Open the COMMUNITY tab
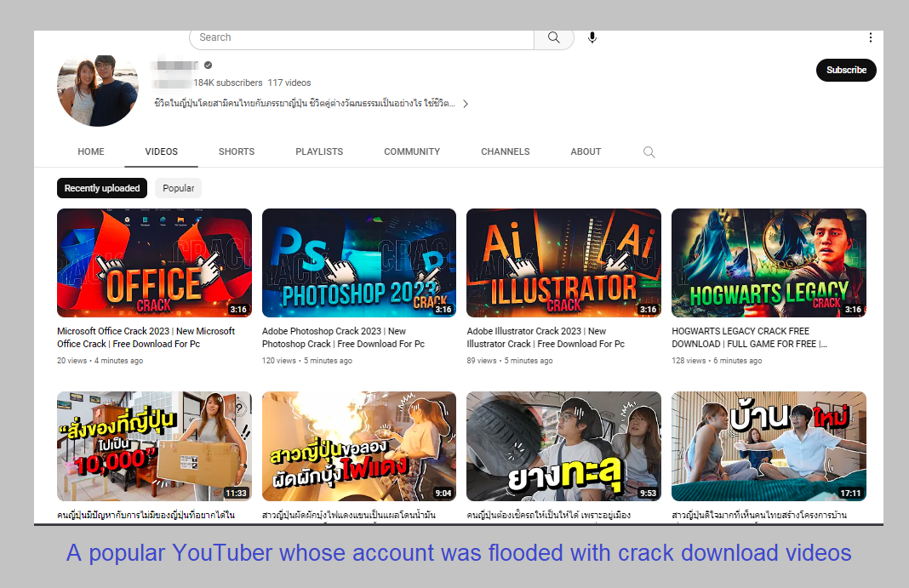 tap(412, 151)
